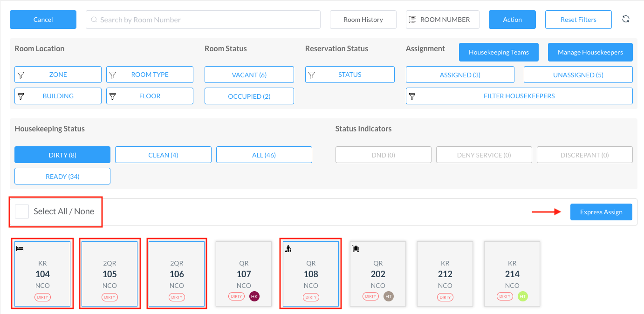Open the reservation STATUS filter dropdown
The image size is (644, 314).
click(349, 75)
